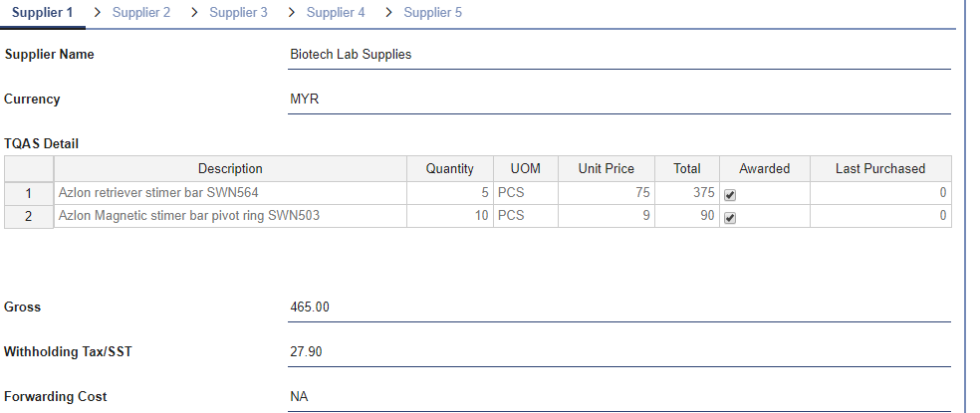The image size is (980, 413).
Task: Click the chevron arrow before Supplier 2
Action: (x=96, y=13)
